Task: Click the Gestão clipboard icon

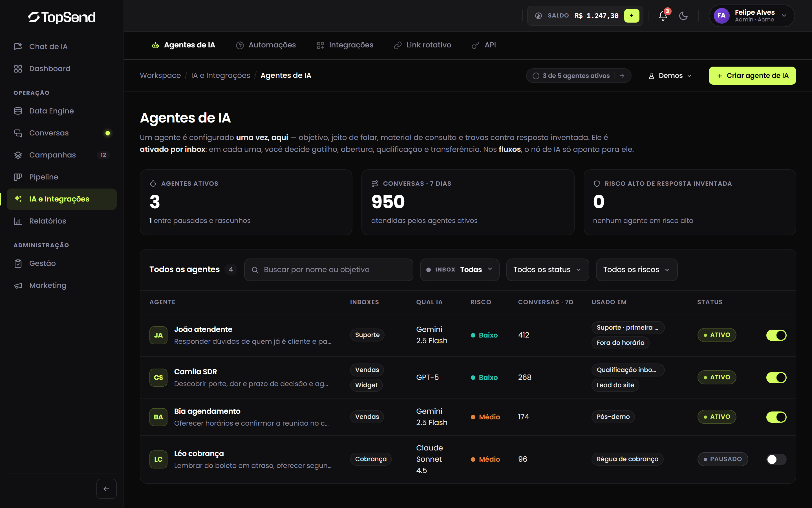Action: click(x=18, y=263)
